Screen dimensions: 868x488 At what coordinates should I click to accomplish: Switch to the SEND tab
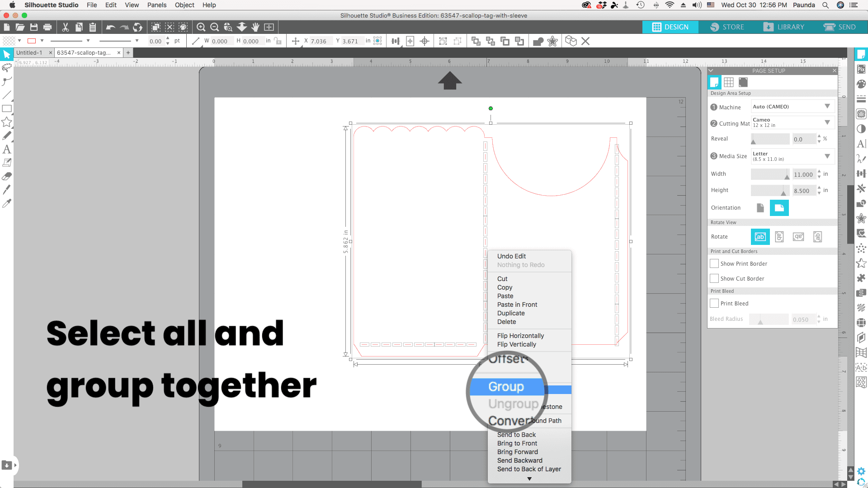point(840,27)
